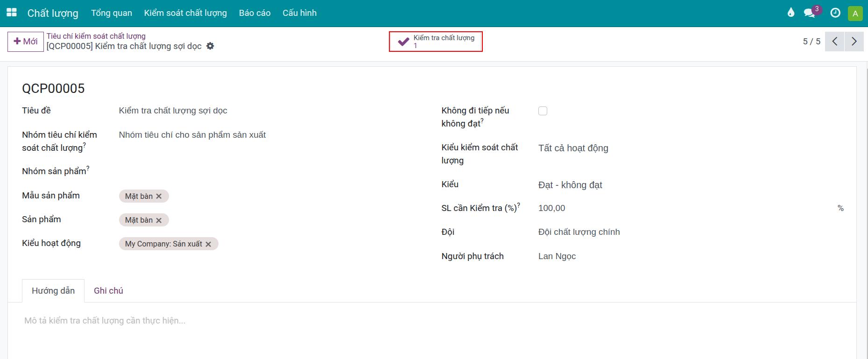Screen dimensions: 868x359
Task: Open Người phụ trách Lan Ngọc field
Action: tap(691, 256)
